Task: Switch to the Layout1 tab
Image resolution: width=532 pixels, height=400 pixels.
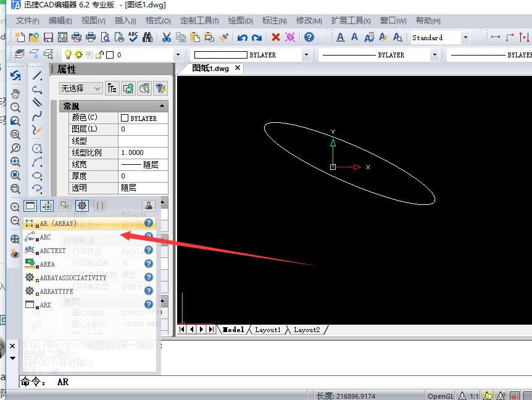Action: pos(268,330)
